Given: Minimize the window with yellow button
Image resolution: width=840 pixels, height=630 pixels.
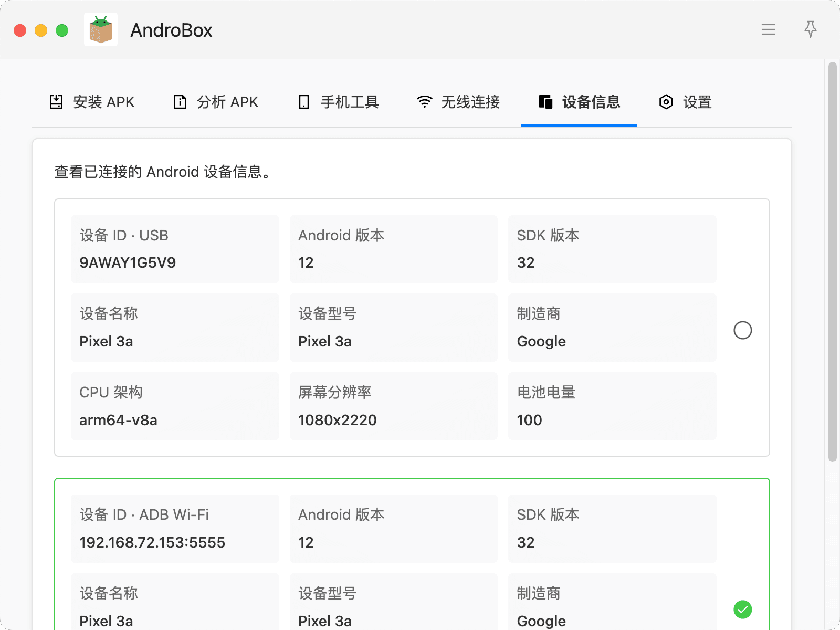Looking at the screenshot, I should (41, 30).
